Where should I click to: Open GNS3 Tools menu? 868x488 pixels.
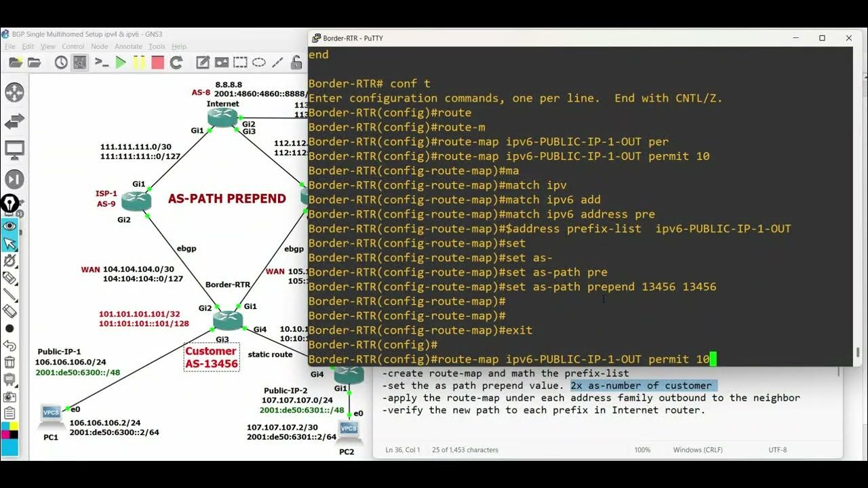coord(157,47)
